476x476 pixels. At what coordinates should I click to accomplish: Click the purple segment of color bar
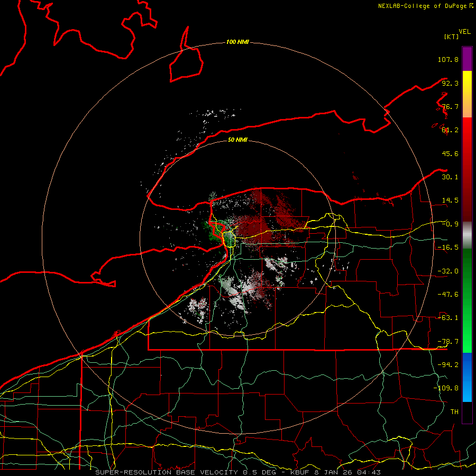click(467, 59)
